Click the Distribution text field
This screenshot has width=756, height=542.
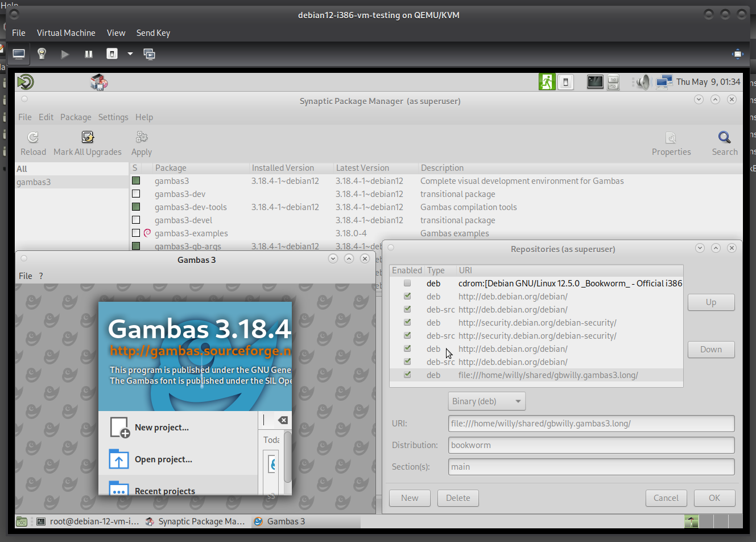591,445
